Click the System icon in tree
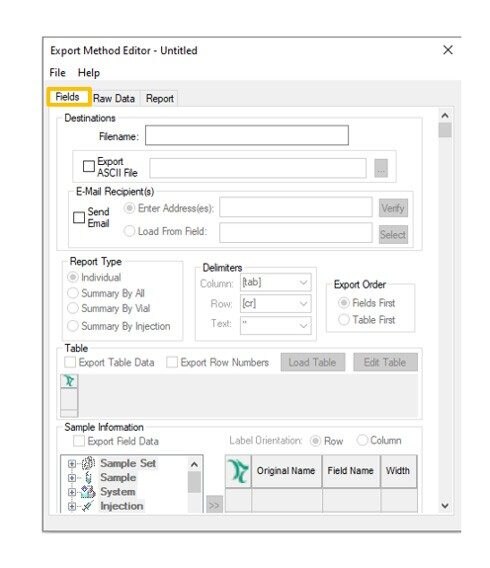Image resolution: width=490 pixels, height=568 pixels. coord(88,492)
